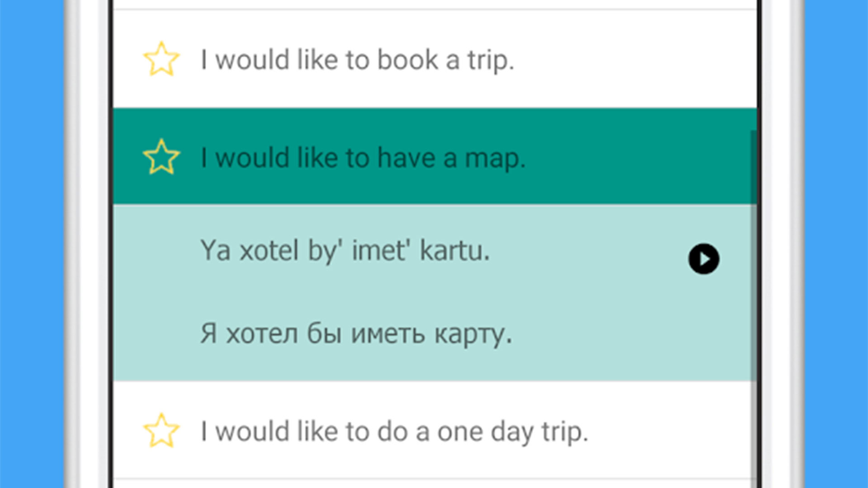The height and width of the screenshot is (488, 868).
Task: Expand "I would like to do a one day trip."
Action: 394,431
